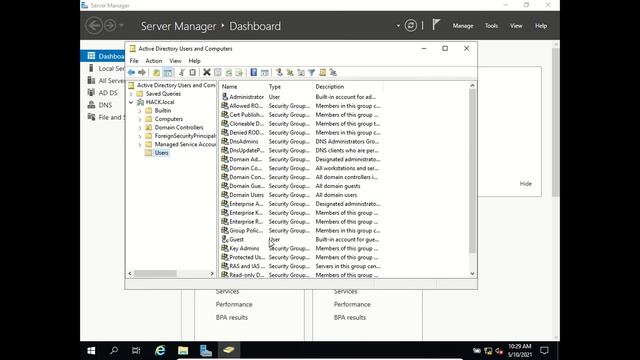Click the Show/Hide Action Pane toolbar icon
This screenshot has width=640, height=360.
tap(264, 73)
